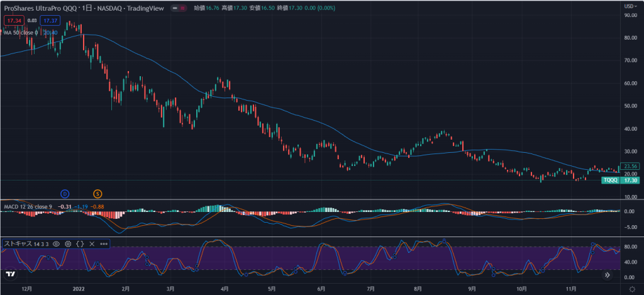The image size is (644, 295).
Task: Open the USD currency dropdown
Action: click(630, 6)
